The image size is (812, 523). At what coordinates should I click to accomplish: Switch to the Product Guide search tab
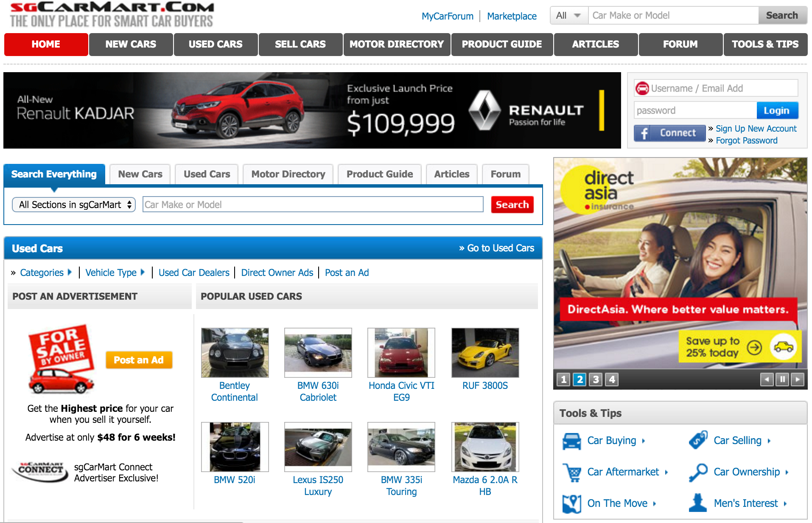point(380,174)
